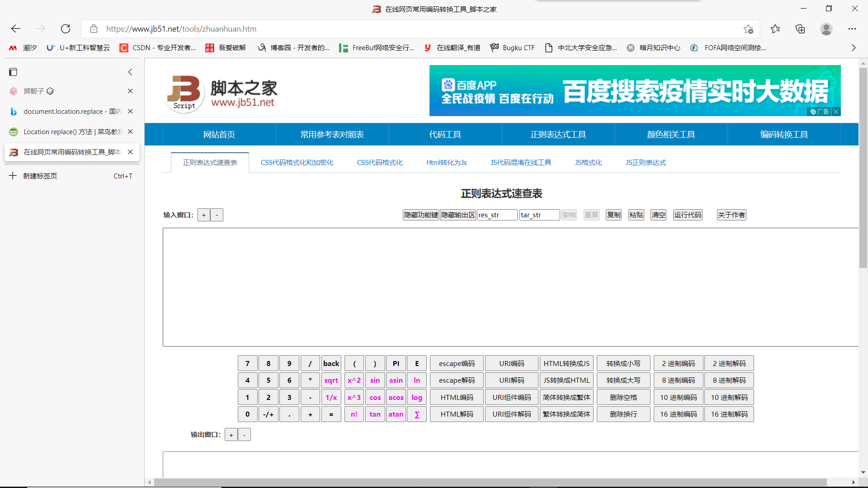
Task: Open 颜色相关工具 menu
Action: (671, 134)
